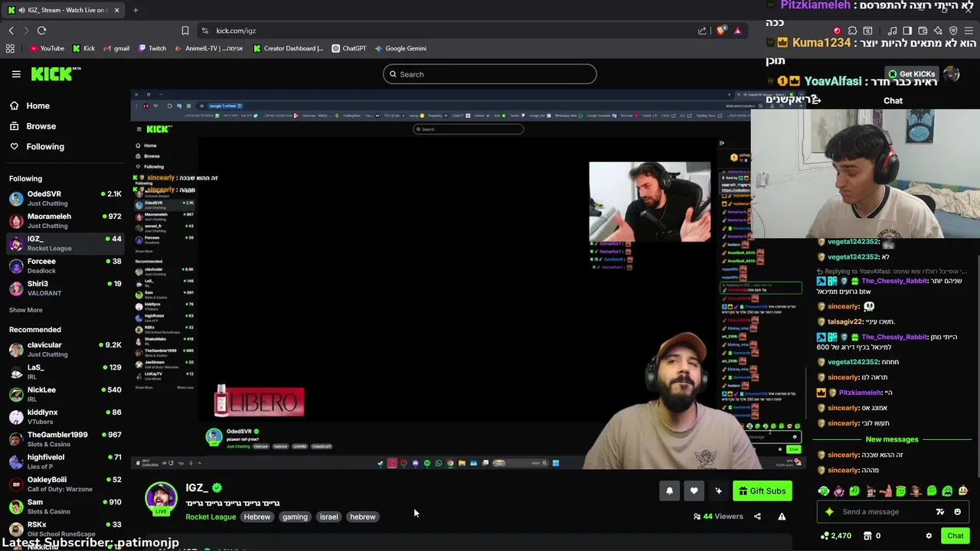
Task: Open ChatGPT bookmark
Action: tap(348, 48)
